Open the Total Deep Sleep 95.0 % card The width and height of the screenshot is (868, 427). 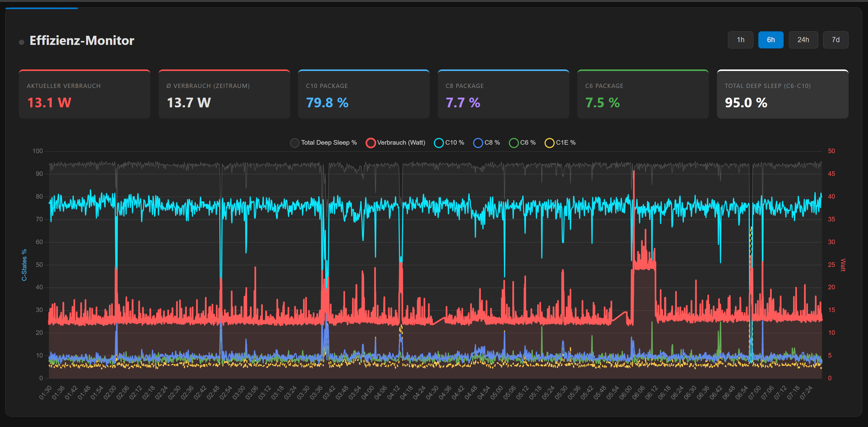coord(782,94)
